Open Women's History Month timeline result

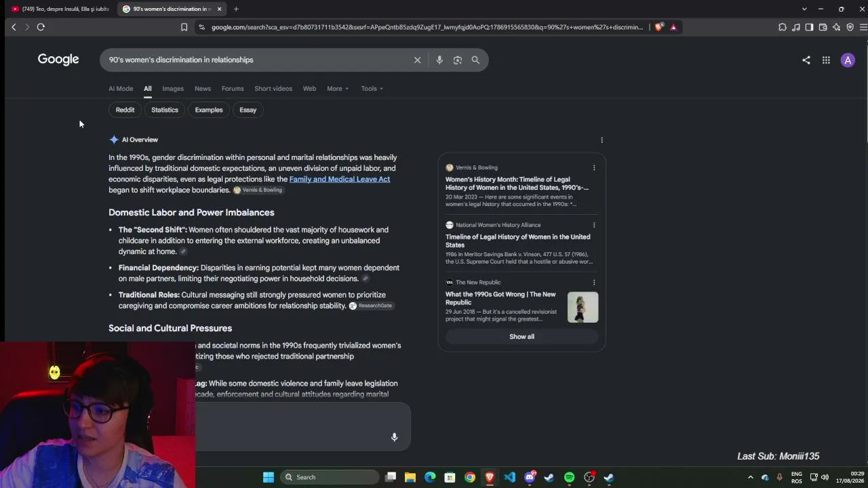point(517,184)
